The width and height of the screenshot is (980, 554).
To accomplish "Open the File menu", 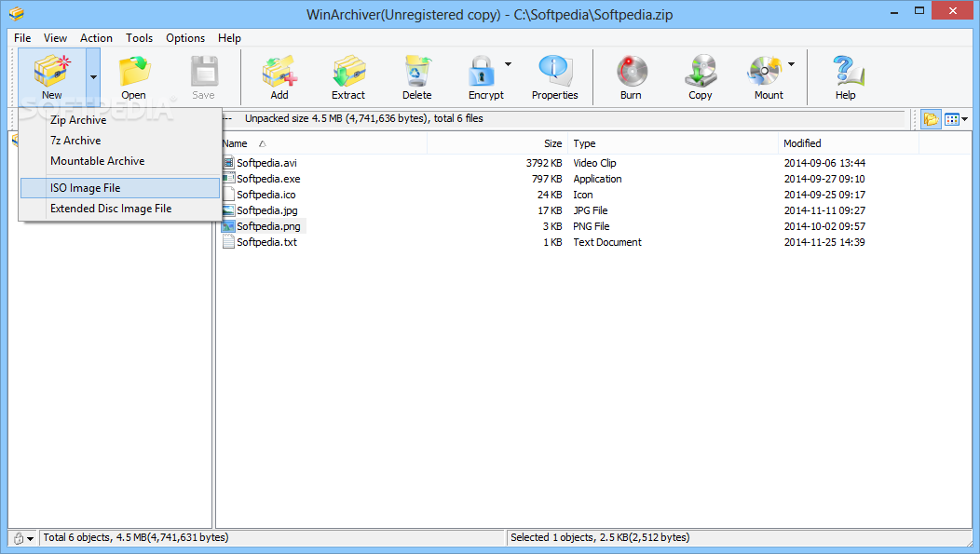I will tap(22, 38).
